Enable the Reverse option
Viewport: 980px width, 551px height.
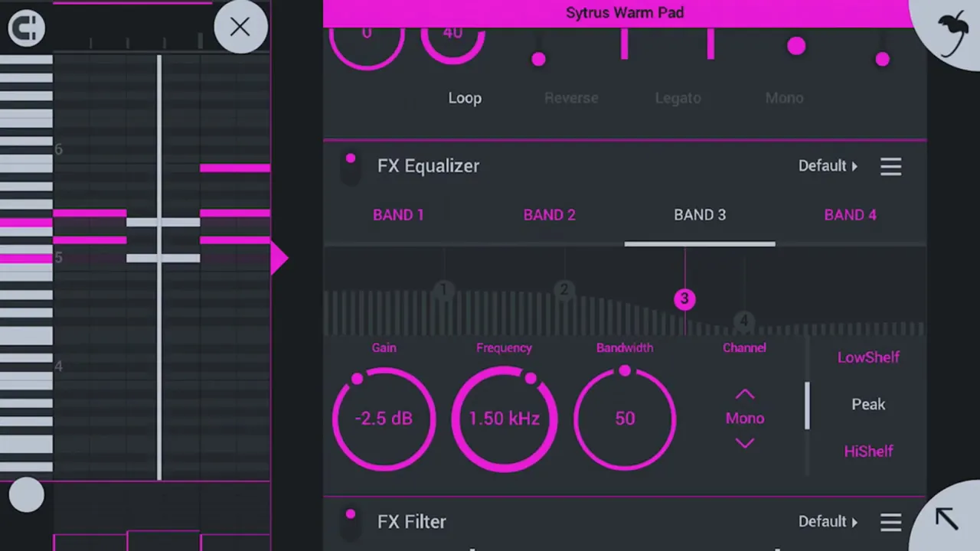click(571, 98)
